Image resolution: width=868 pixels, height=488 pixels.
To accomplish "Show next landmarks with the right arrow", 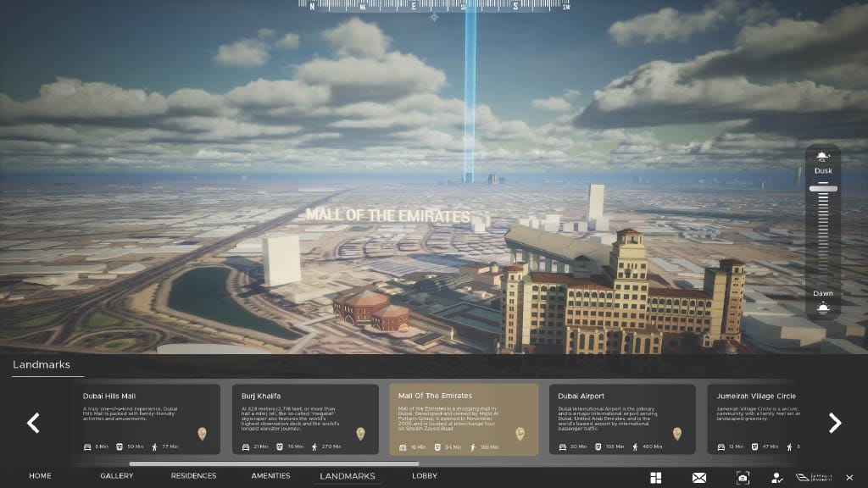I will [834, 423].
